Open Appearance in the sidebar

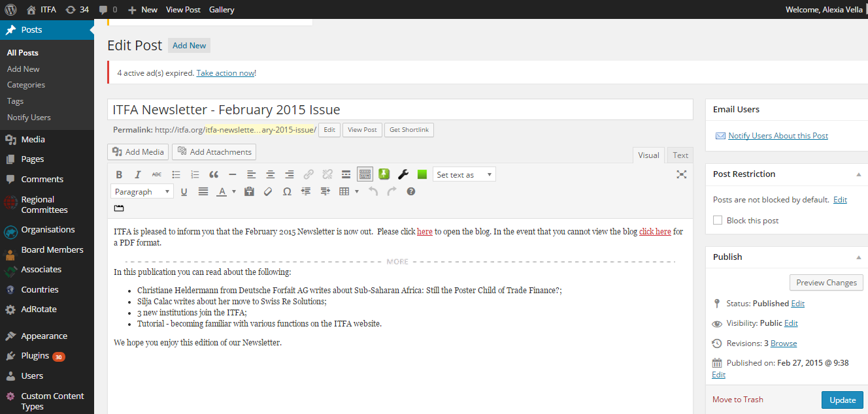(x=47, y=336)
